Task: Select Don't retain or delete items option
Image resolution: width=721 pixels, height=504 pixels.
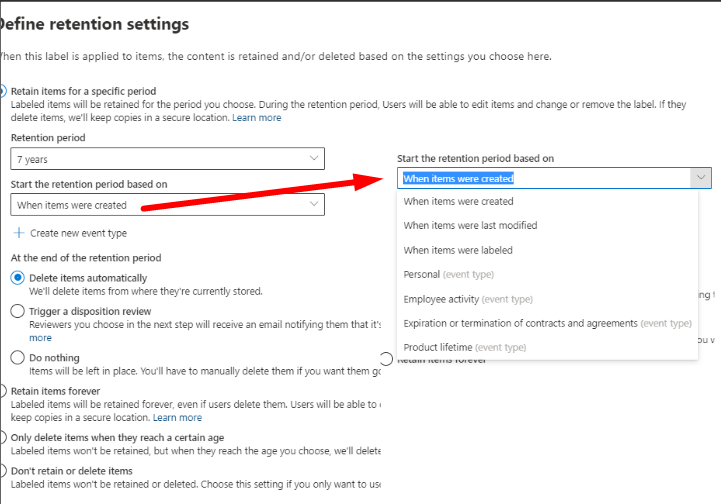Action: point(3,470)
